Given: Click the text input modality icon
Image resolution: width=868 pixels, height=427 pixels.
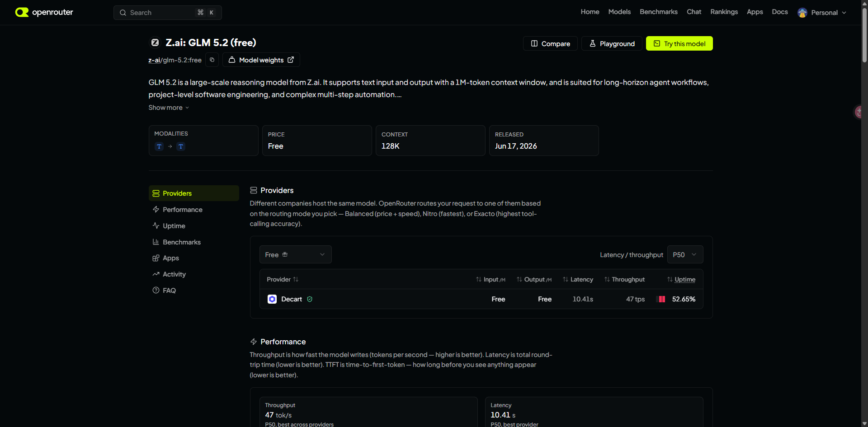Looking at the screenshot, I should pyautogui.click(x=159, y=146).
